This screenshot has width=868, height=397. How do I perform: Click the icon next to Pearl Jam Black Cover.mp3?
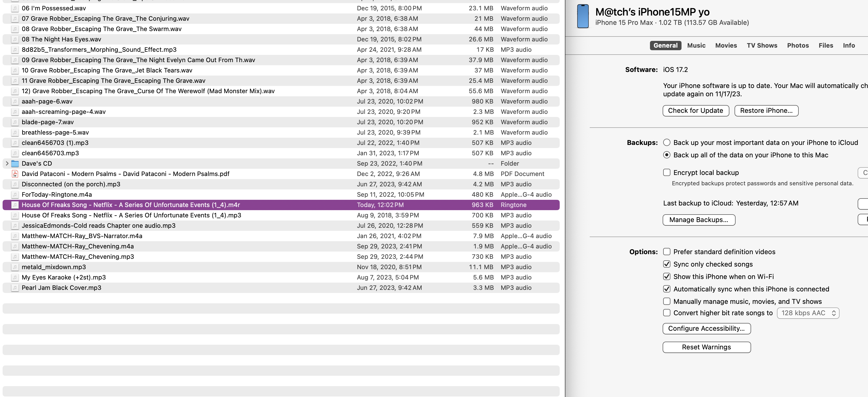15,288
